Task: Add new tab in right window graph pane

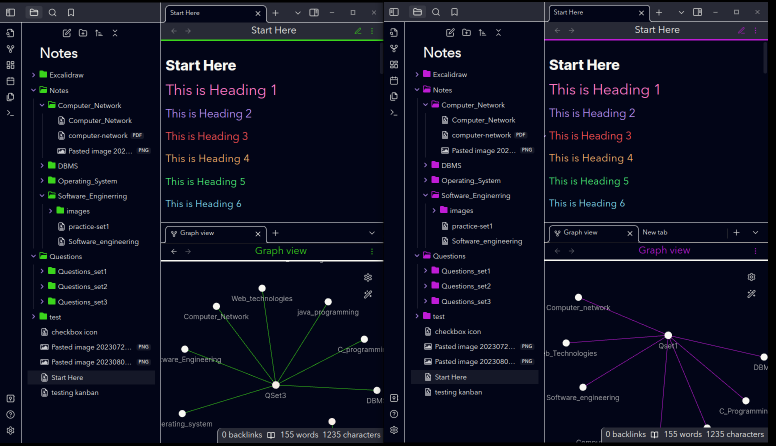Action: [736, 232]
